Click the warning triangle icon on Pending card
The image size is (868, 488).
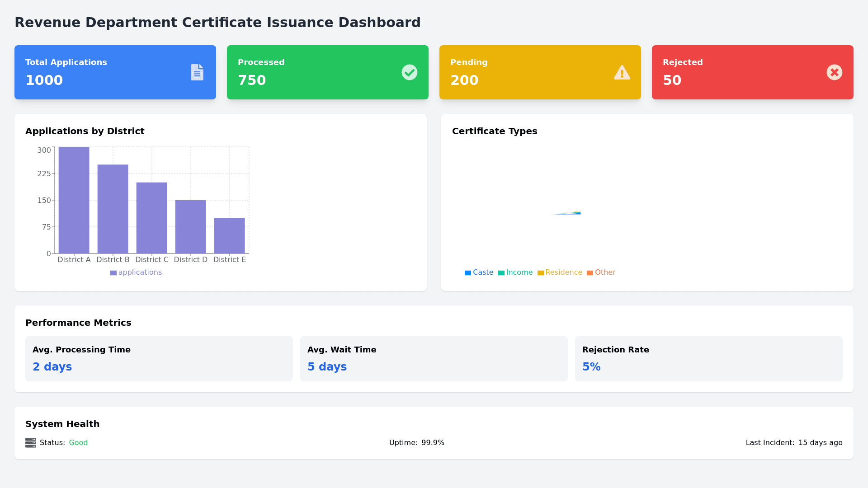622,72
